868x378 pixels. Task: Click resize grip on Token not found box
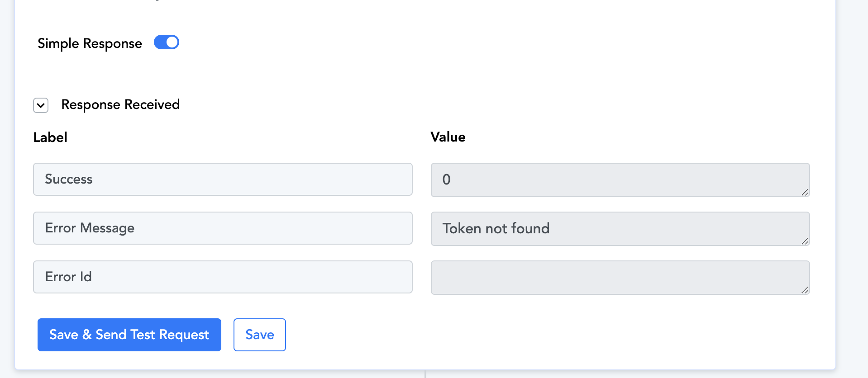[x=805, y=241]
